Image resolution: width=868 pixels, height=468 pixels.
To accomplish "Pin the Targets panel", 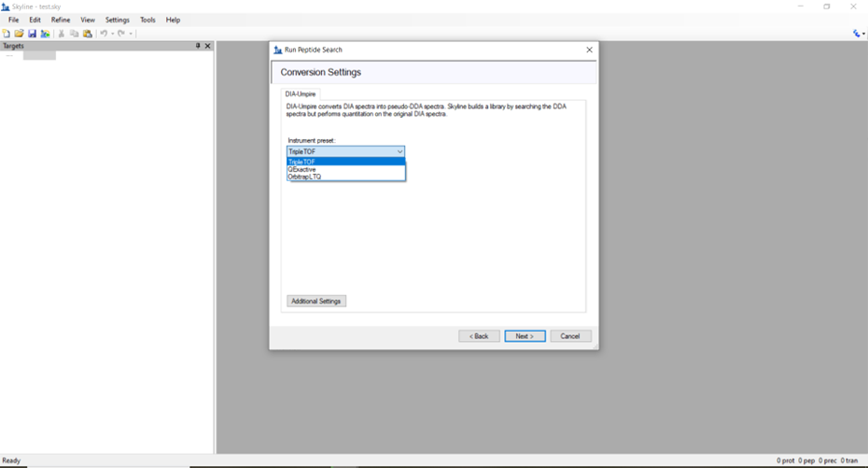I will point(198,46).
